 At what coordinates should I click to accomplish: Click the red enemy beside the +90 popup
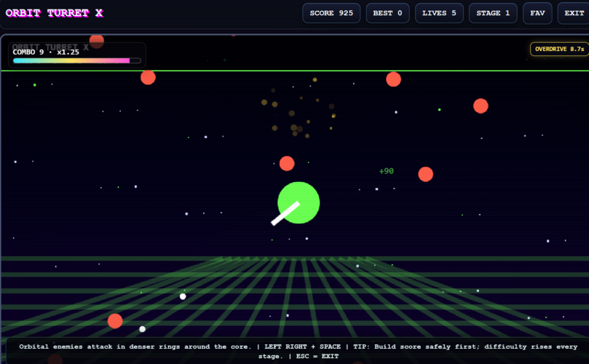pyautogui.click(x=426, y=174)
